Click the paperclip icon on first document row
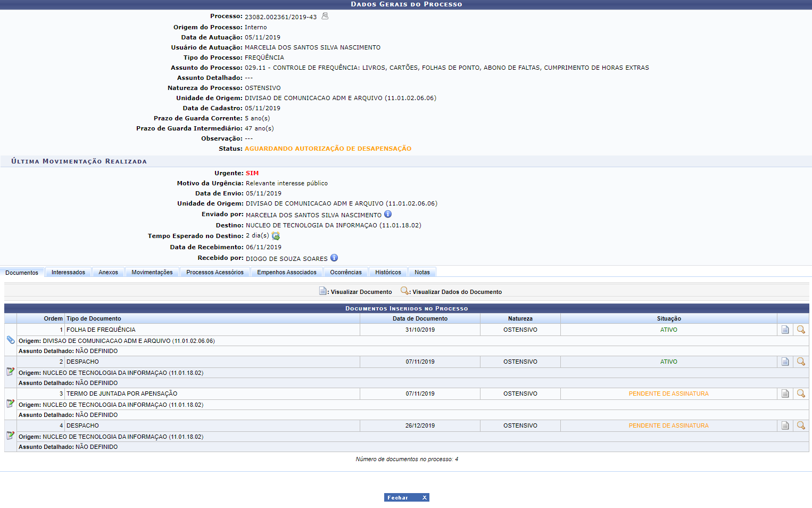 pyautogui.click(x=11, y=340)
